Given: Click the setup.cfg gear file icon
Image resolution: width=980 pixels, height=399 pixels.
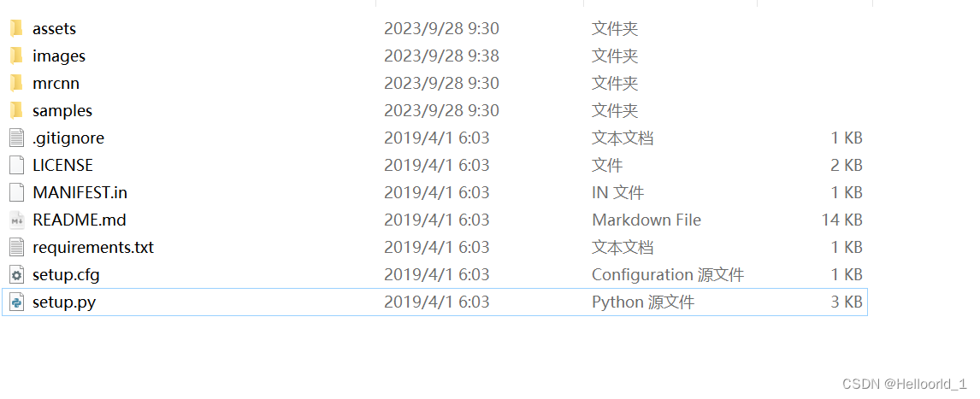Looking at the screenshot, I should coord(16,275).
